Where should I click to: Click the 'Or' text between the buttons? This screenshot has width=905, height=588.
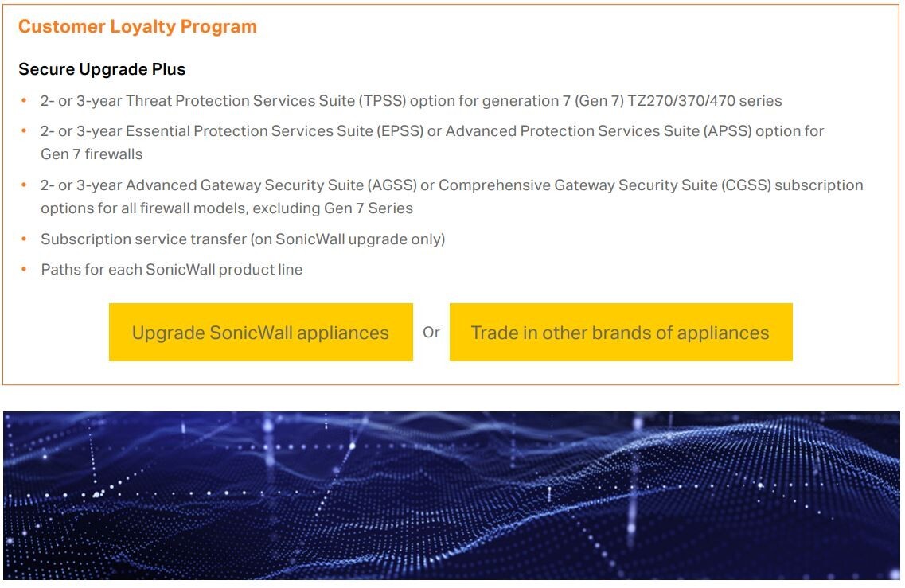[x=431, y=333]
